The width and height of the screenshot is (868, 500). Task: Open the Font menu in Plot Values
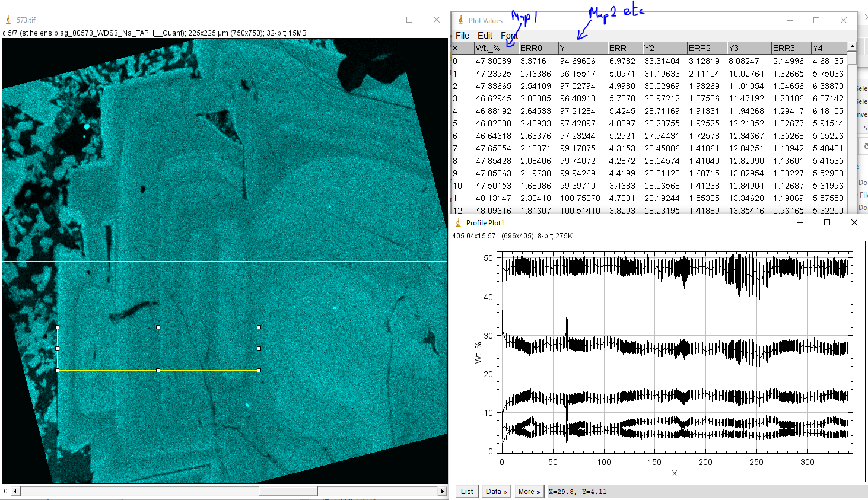pyautogui.click(x=509, y=36)
